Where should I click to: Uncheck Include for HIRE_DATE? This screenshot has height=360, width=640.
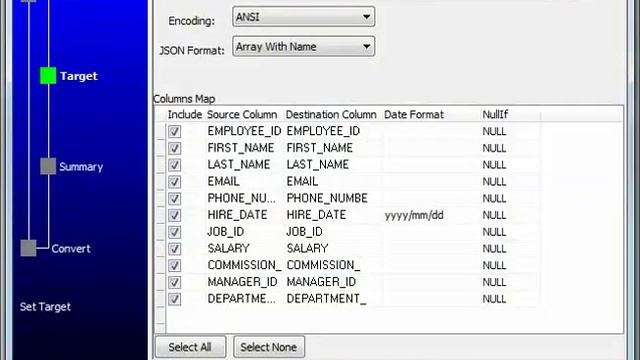click(x=174, y=215)
